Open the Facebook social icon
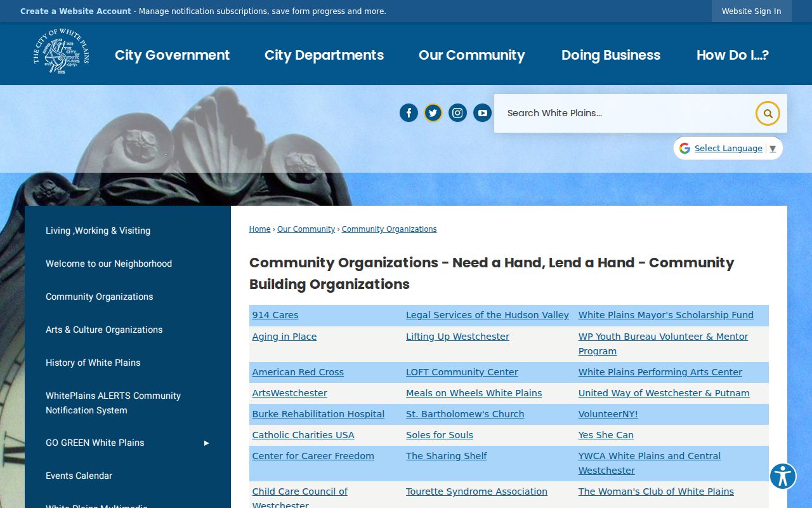 click(x=409, y=113)
